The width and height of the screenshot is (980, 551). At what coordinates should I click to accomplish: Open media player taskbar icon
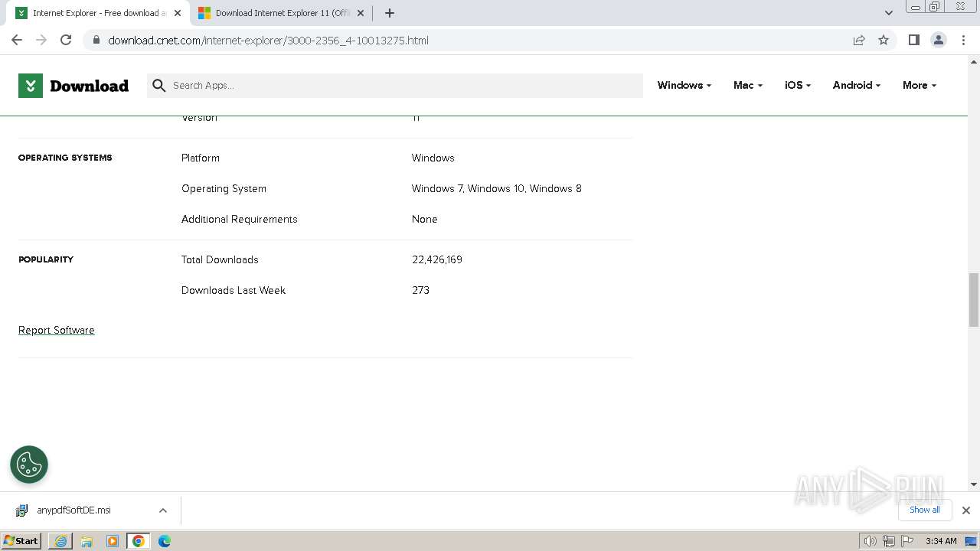(x=113, y=541)
